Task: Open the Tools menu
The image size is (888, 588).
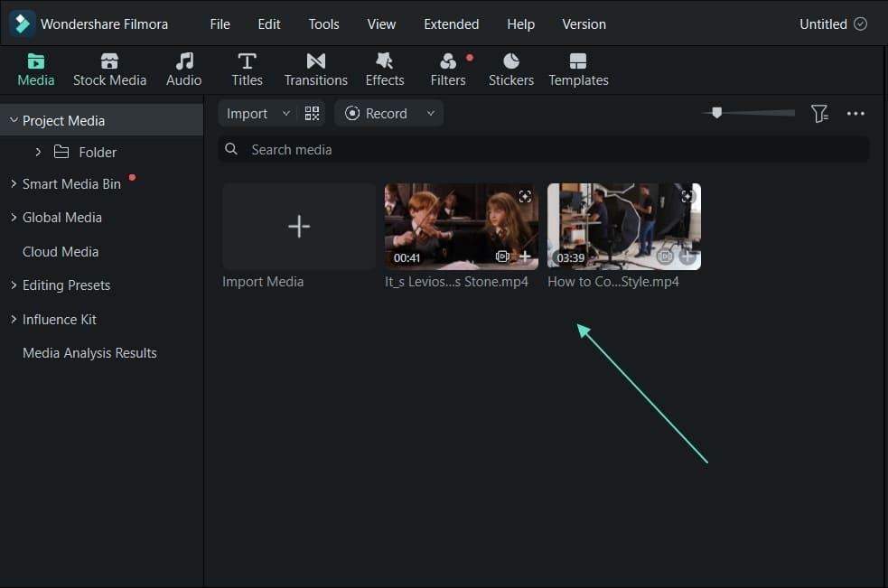Action: (323, 24)
